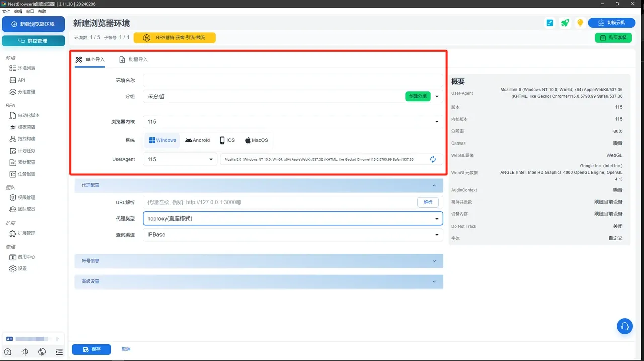The width and height of the screenshot is (644, 361).
Task: Select Windows as the system
Action: point(163,140)
